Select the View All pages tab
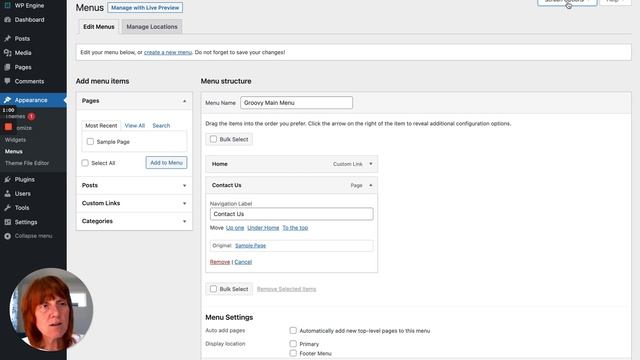The image size is (640, 360). [135, 125]
